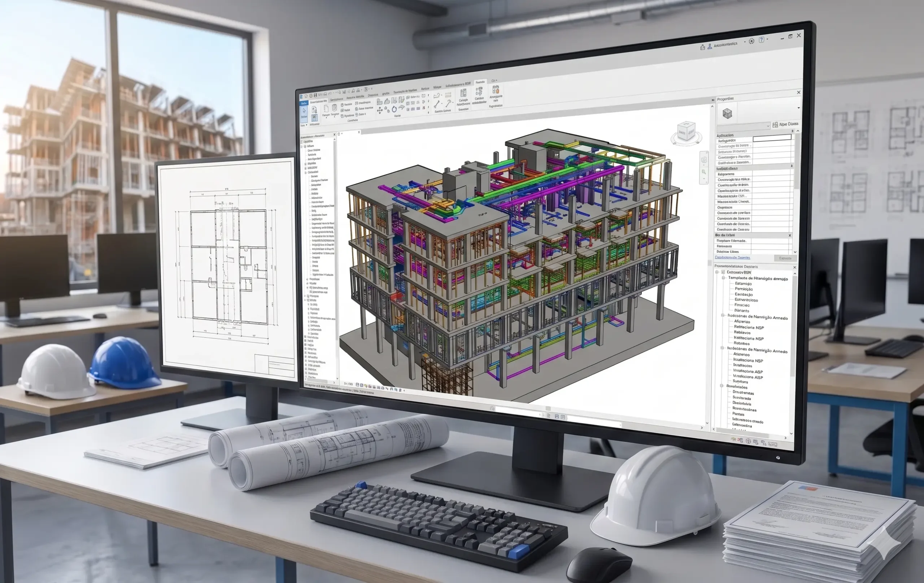Viewport: 924px width, 583px height.
Task: Click the save disk icon in quick access toolbar
Action: (x=315, y=96)
